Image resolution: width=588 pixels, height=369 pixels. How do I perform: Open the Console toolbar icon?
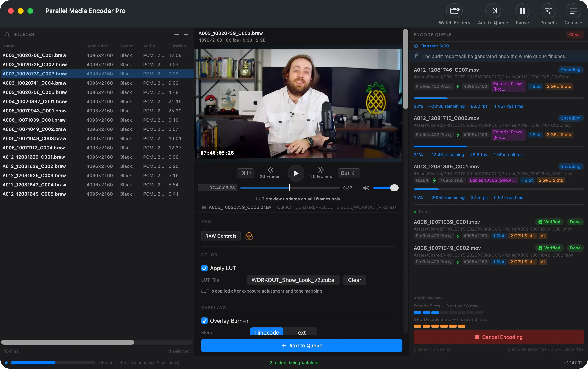coord(573,11)
